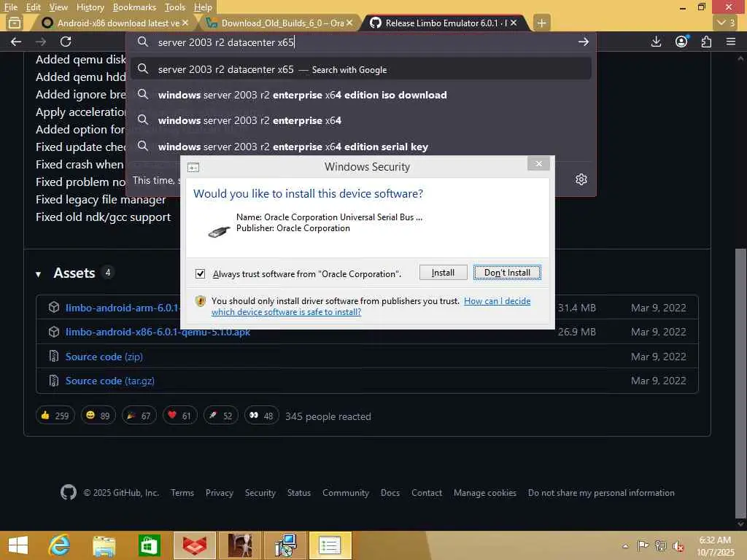Click the rocket reaction 52

pos(220,416)
